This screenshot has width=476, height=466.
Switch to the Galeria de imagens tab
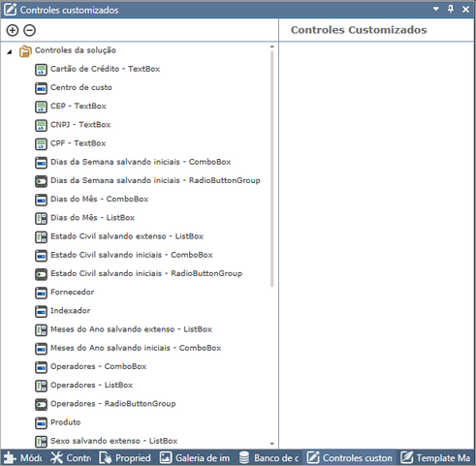pos(196,457)
